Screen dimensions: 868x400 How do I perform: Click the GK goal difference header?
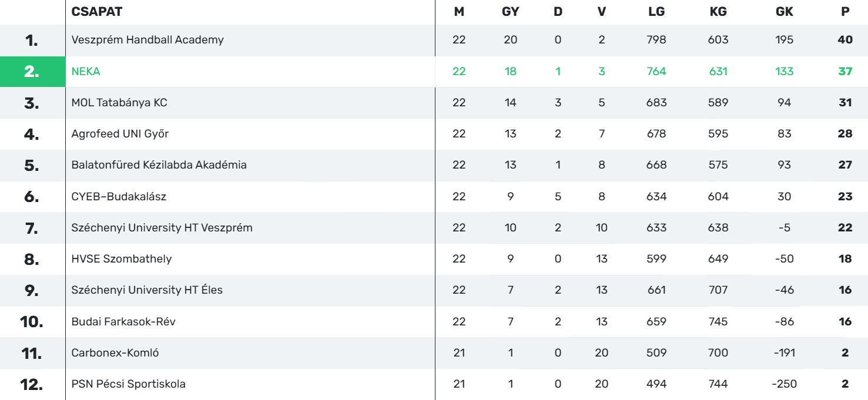pos(785,12)
